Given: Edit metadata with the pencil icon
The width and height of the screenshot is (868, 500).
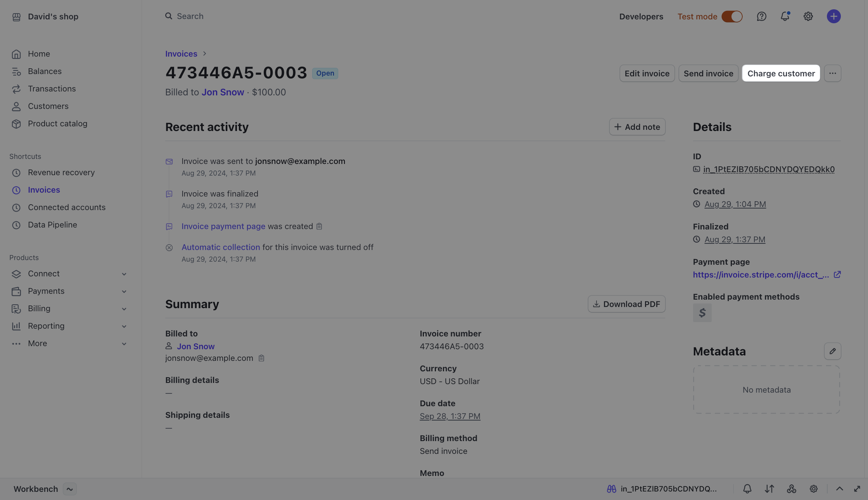Looking at the screenshot, I should [832, 351].
